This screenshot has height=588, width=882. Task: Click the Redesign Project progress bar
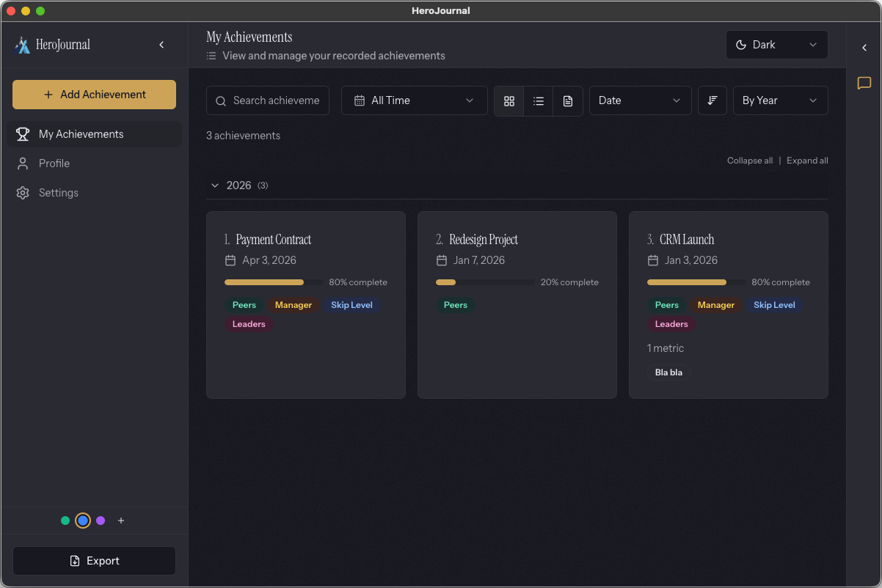[x=485, y=282]
